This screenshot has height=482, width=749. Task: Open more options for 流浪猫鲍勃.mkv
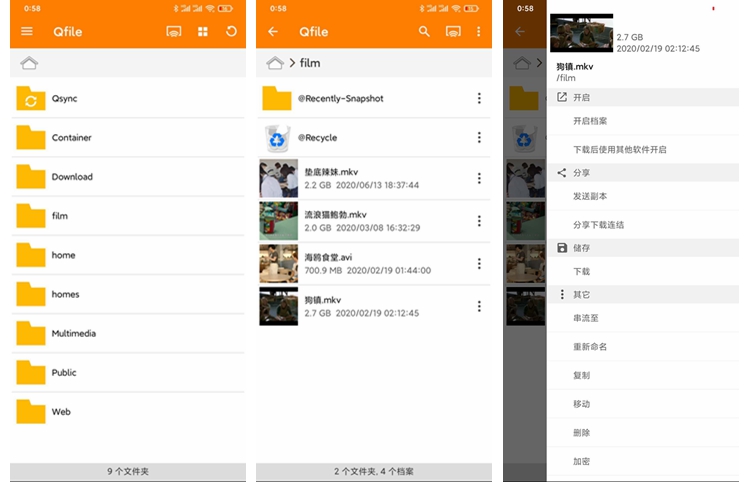[x=479, y=221]
